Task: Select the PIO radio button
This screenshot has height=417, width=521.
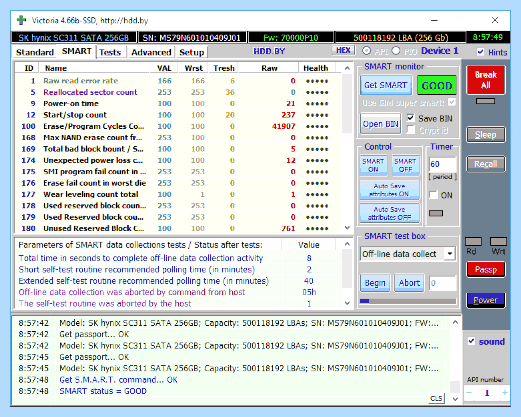Action: pos(396,51)
